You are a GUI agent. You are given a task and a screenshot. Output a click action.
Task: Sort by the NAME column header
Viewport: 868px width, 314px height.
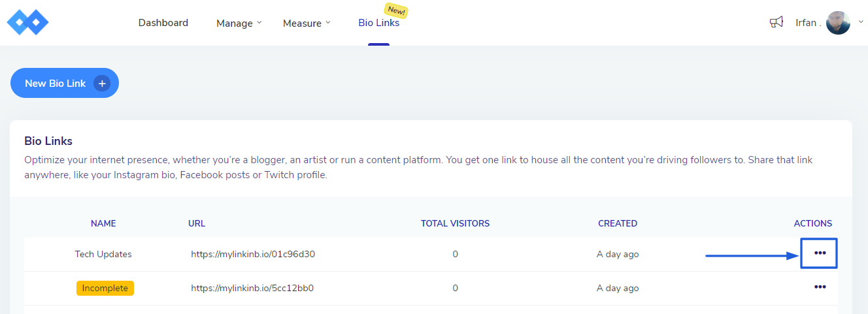[x=103, y=223]
